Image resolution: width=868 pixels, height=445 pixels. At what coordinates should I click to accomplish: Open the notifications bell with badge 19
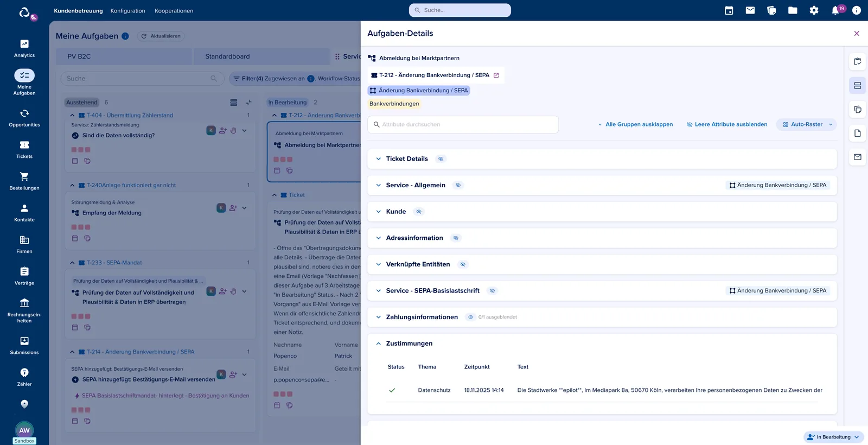point(836,10)
